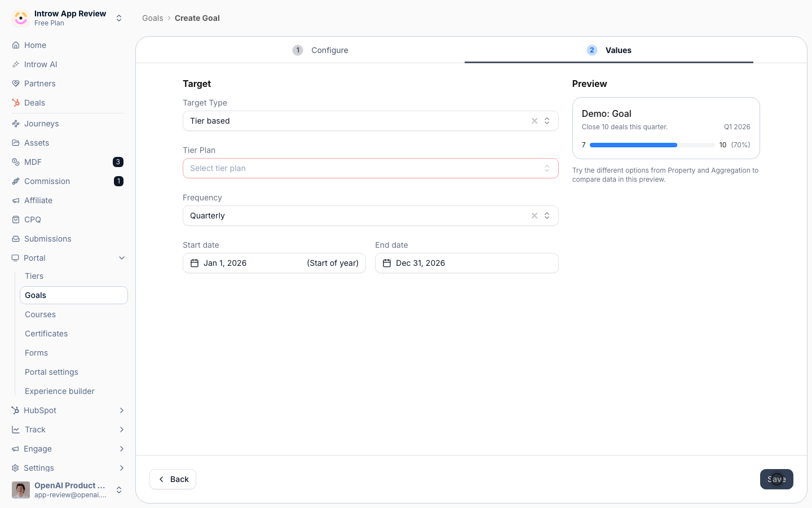This screenshot has width=812, height=508.
Task: Open the CPQ sidebar icon
Action: (16, 220)
